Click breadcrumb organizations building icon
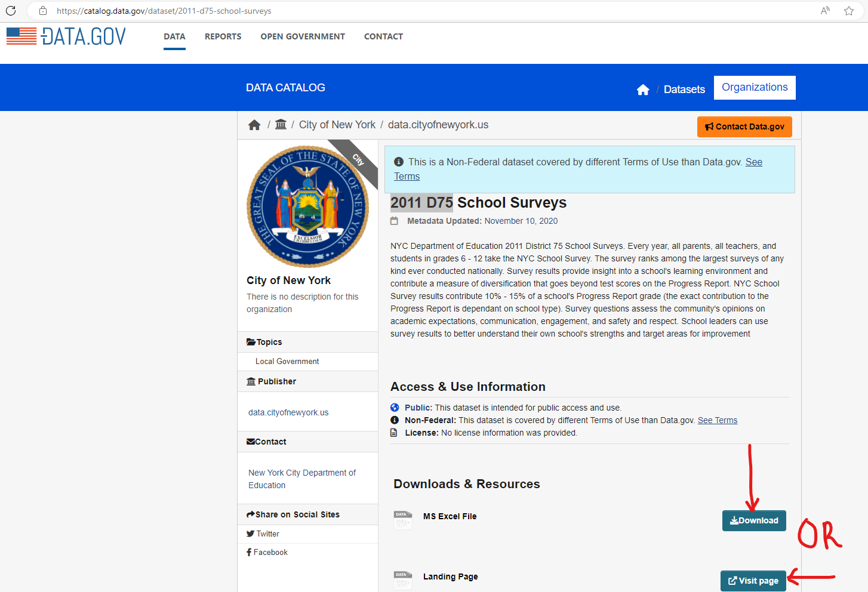Viewport: 868px width, 592px height. (x=281, y=124)
